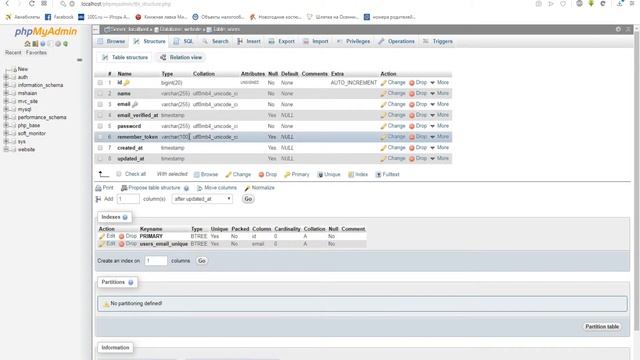Viewport: 640px width, 360px height.
Task: Expand the mysql database tree
Action: [x=6, y=109]
